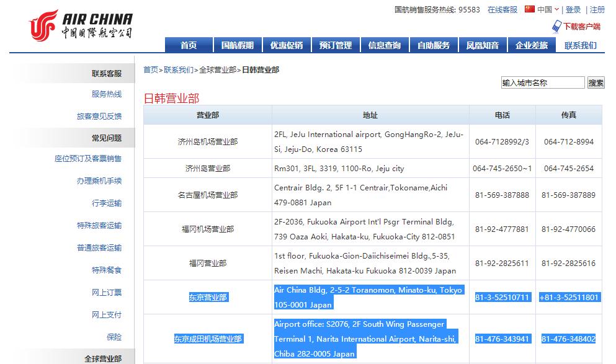616x364 pixels.
Task: Switch to the 首页 navigation tab
Action: (189, 44)
